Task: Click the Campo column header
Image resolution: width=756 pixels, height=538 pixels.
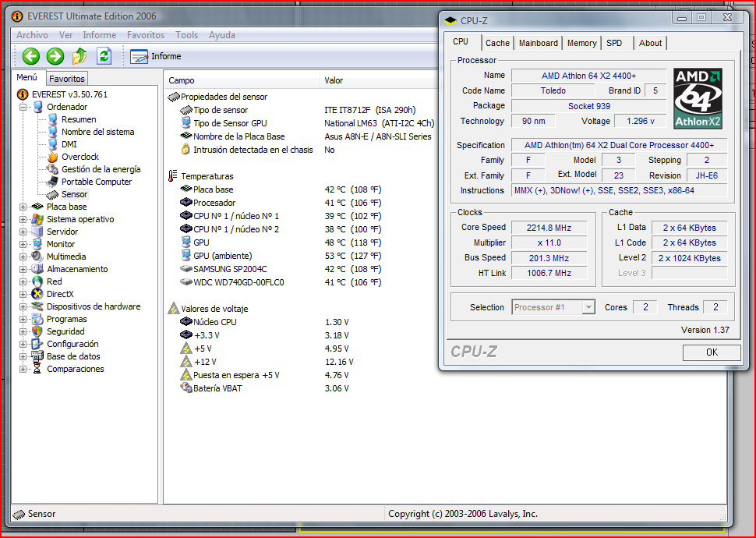Action: click(x=242, y=80)
